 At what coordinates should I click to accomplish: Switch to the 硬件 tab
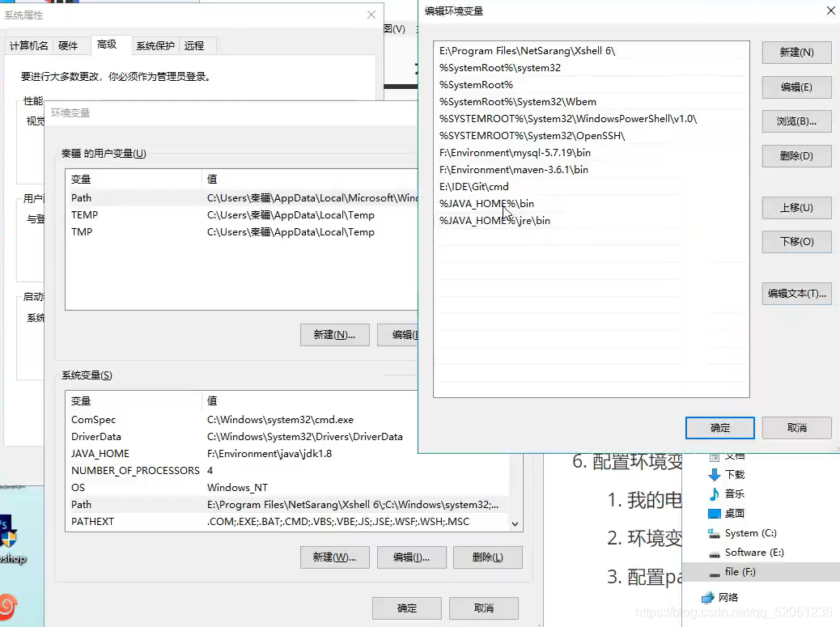(x=68, y=46)
